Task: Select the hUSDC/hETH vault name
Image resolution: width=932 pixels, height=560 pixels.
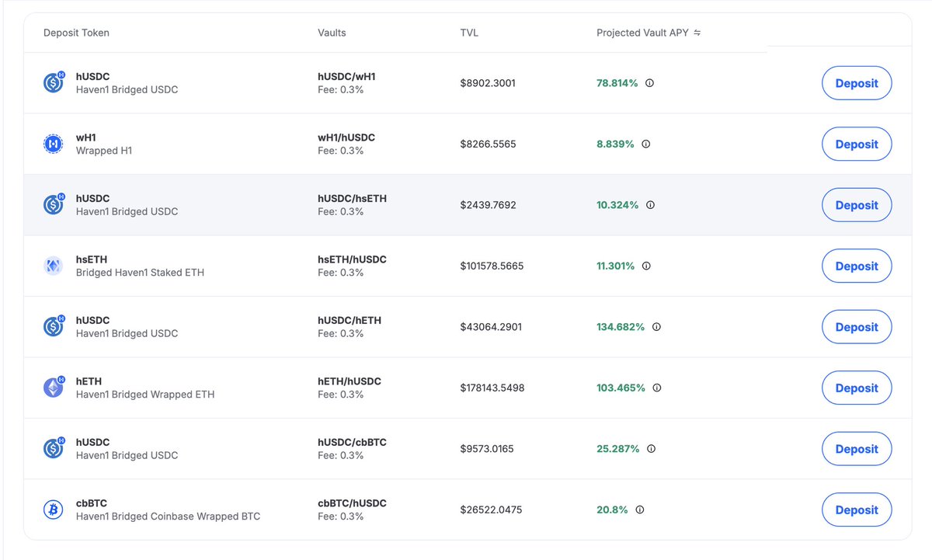Action: (349, 321)
